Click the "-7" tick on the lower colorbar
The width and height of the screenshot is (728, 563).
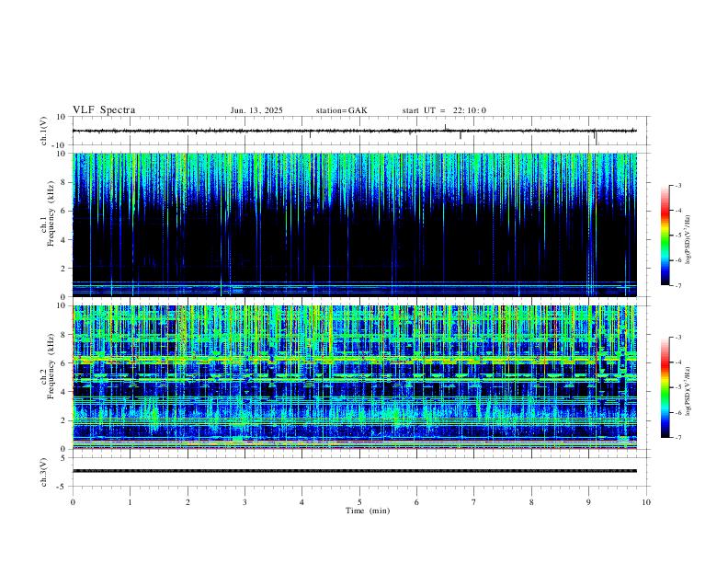point(677,437)
